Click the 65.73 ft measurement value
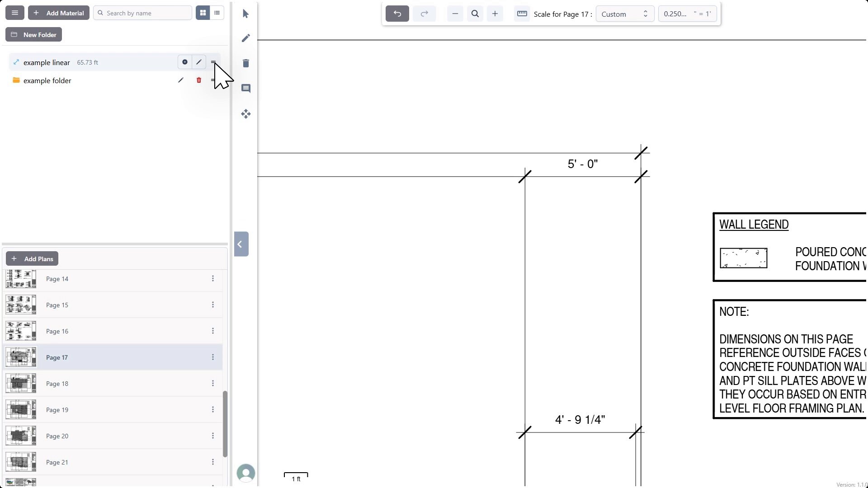Image resolution: width=868 pixels, height=488 pixels. coord(88,62)
